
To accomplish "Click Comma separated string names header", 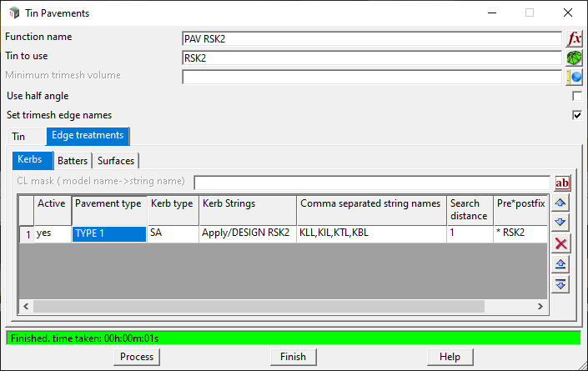I will point(372,210).
